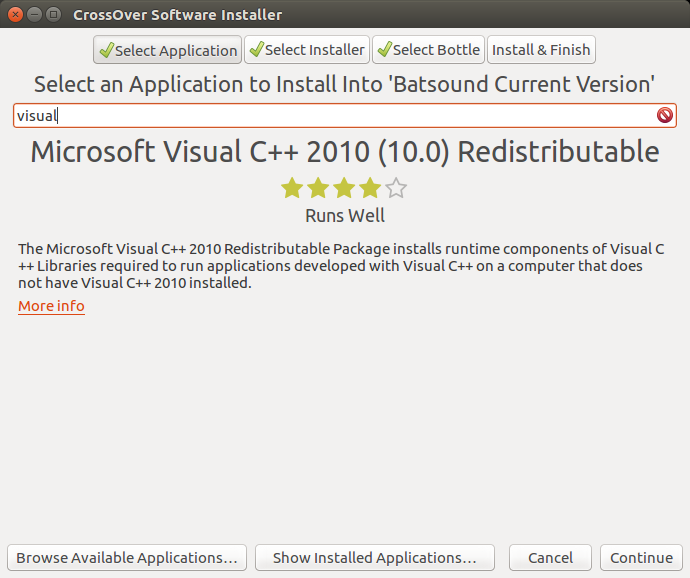The height and width of the screenshot is (578, 690).
Task: Cancel the software installation
Action: pos(550,558)
